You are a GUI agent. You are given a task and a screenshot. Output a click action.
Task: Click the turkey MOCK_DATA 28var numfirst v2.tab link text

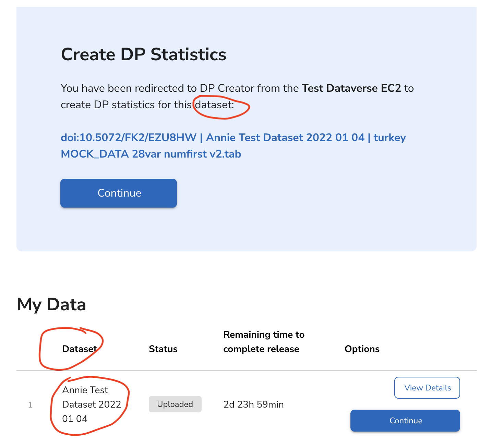[151, 154]
